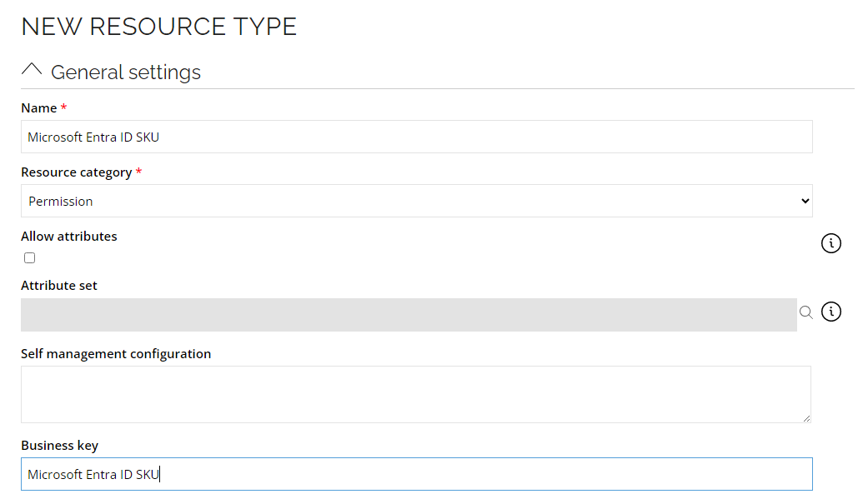
Task: Click the Name input field
Action: [x=416, y=137]
